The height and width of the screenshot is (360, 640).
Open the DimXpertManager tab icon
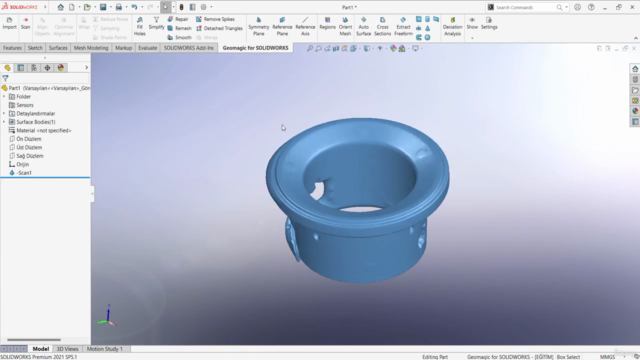point(47,68)
